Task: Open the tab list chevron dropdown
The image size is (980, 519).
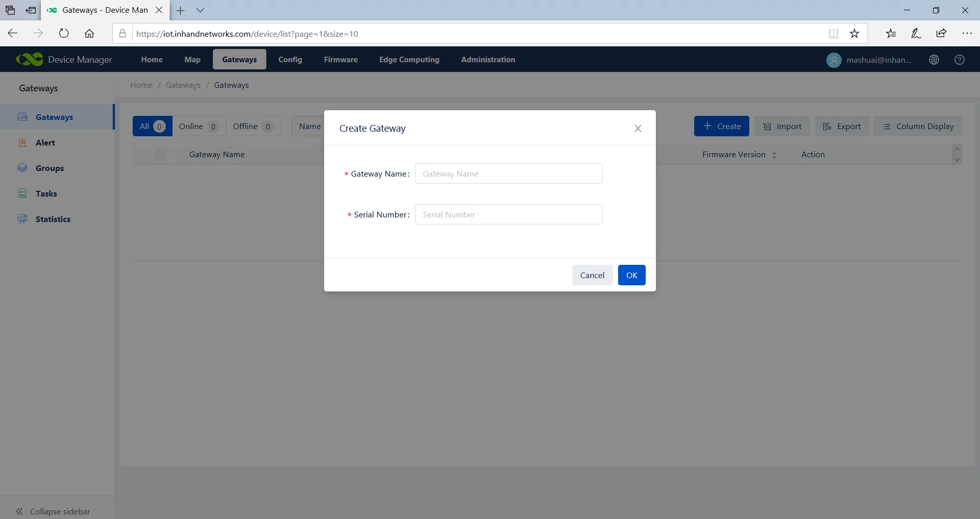Action: tap(200, 10)
